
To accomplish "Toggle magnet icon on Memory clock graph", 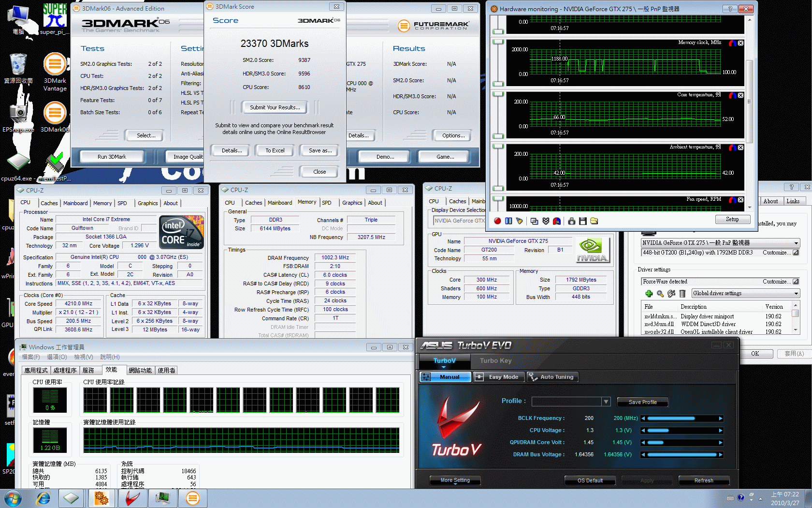I will [733, 43].
